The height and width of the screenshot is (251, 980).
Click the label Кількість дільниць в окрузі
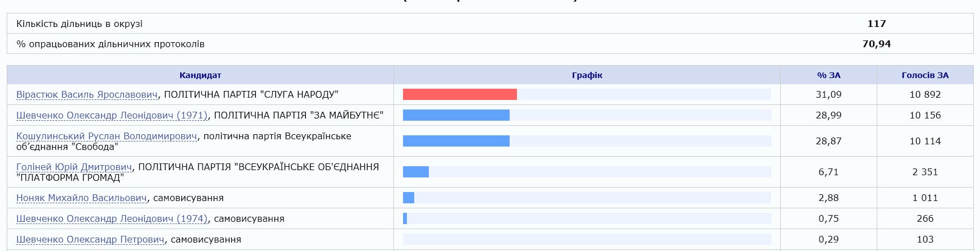(x=80, y=24)
